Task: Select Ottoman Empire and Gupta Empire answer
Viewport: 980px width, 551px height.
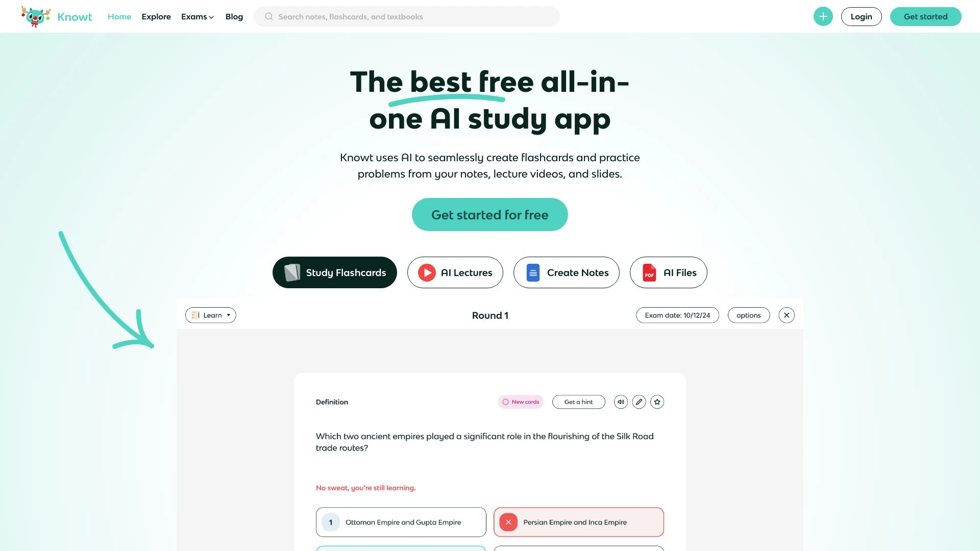Action: pyautogui.click(x=401, y=522)
